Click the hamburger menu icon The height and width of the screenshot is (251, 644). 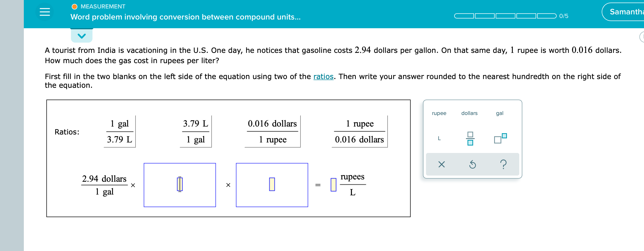click(45, 12)
